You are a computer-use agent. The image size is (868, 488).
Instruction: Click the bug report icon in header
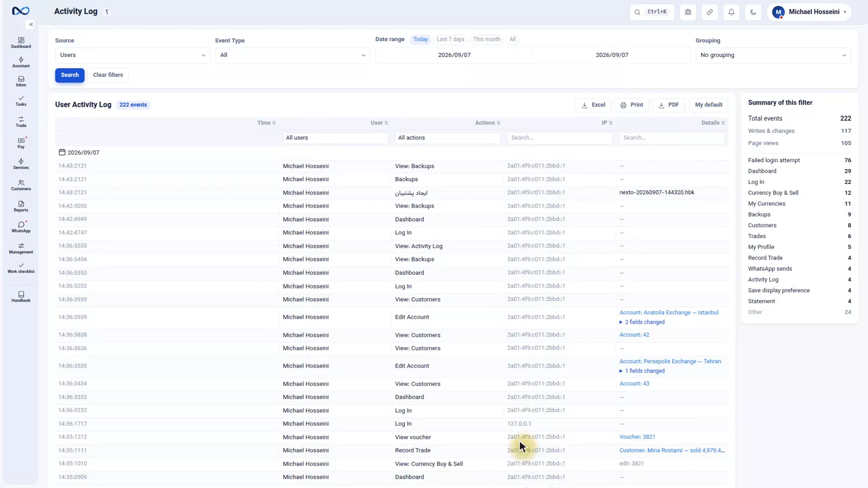[688, 12]
